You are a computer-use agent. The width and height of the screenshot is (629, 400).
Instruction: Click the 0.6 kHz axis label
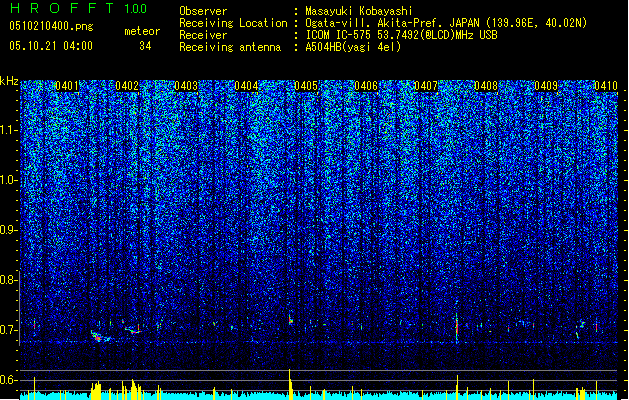8,380
